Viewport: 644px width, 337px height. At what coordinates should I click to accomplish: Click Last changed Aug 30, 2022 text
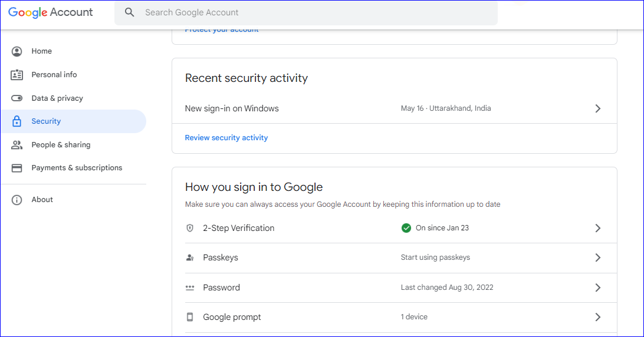point(447,288)
